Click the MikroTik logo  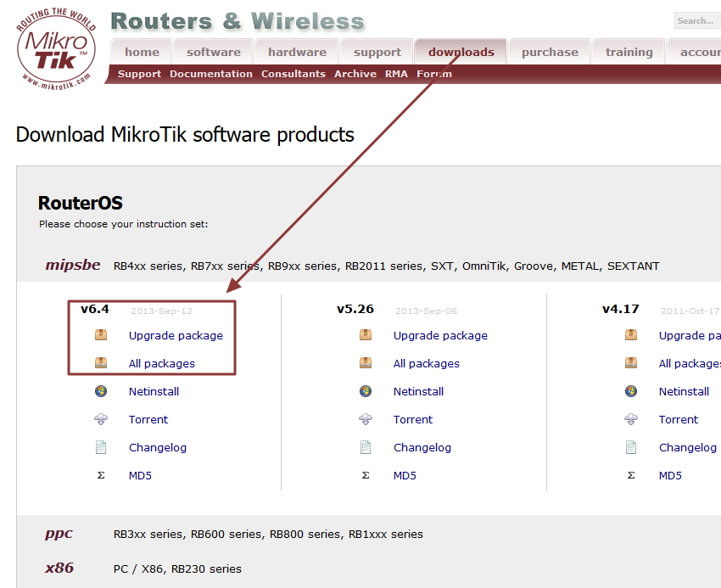[56, 48]
